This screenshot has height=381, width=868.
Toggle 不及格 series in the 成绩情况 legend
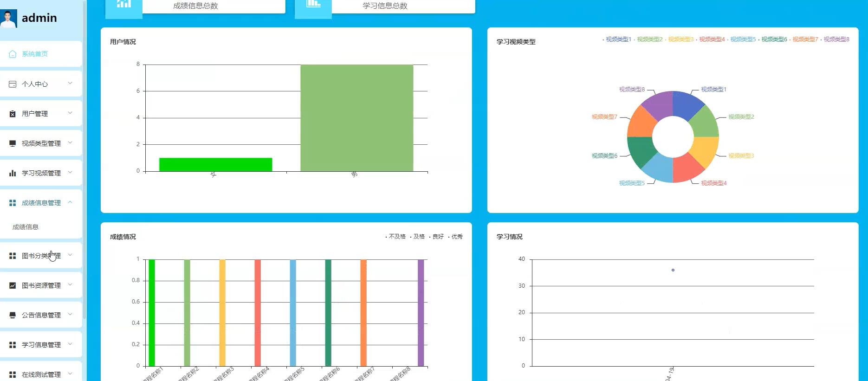tap(396, 237)
